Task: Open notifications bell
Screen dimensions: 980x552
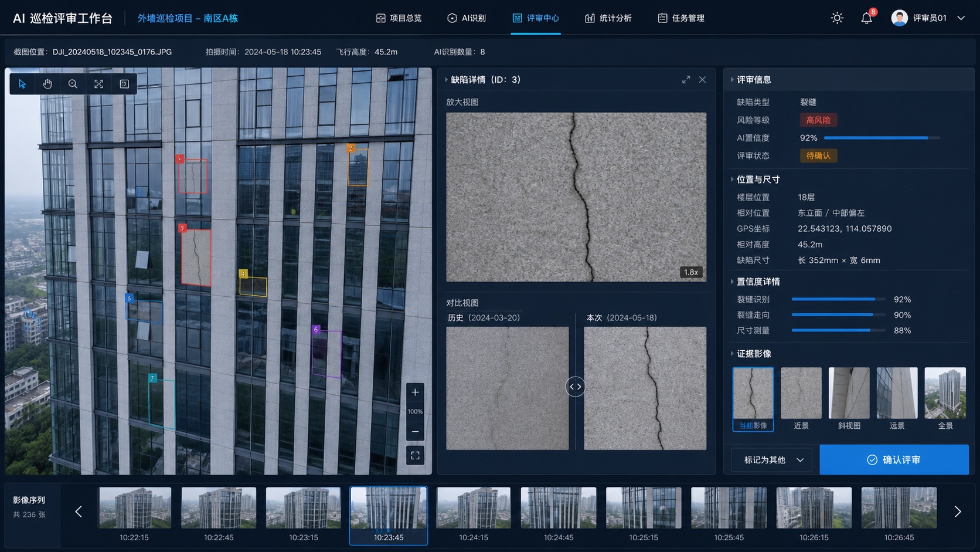Action: [x=866, y=18]
